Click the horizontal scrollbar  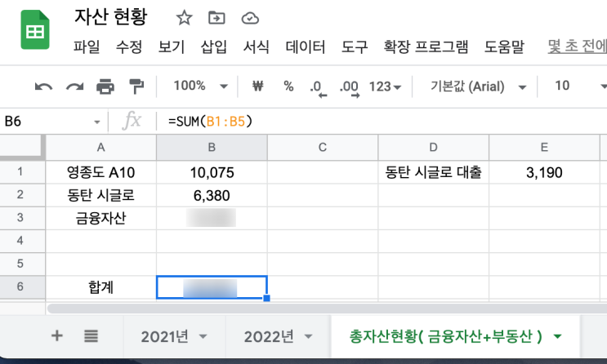(x=327, y=309)
